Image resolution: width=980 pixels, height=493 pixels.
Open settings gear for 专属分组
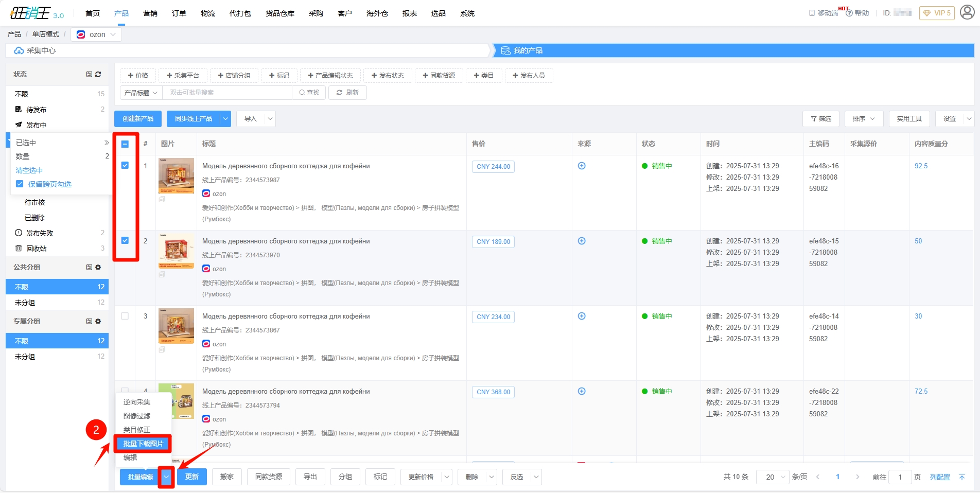(98, 321)
